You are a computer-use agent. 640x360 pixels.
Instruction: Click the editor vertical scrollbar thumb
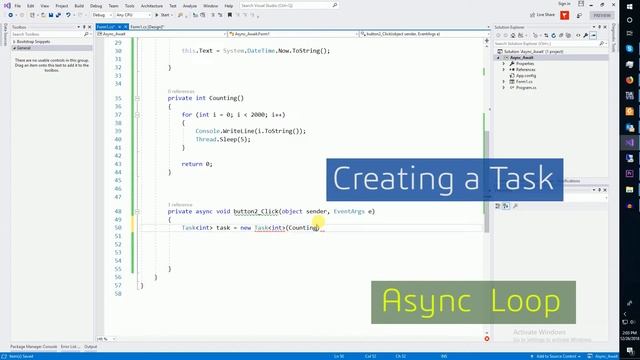(x=487, y=182)
